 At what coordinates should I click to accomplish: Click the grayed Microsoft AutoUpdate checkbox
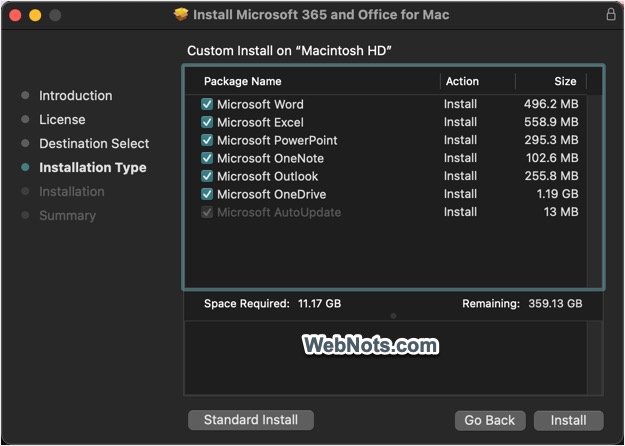point(207,212)
